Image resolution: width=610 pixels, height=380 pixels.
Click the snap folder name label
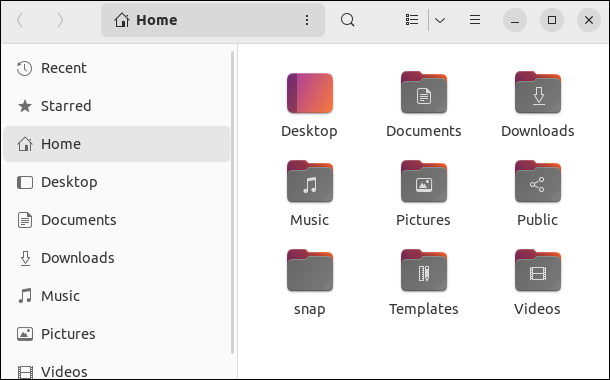310,310
